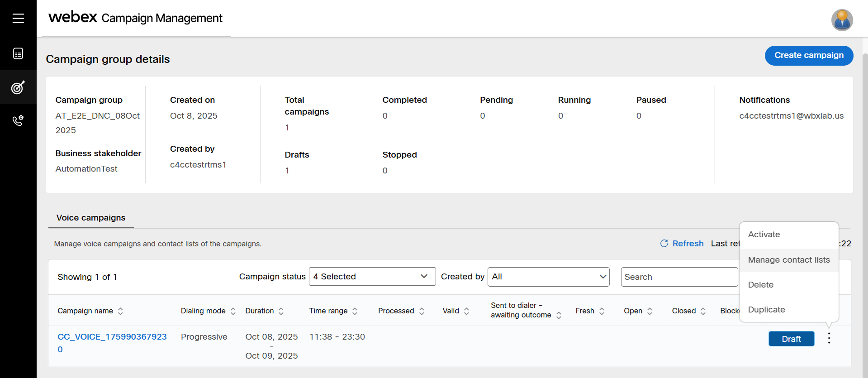Open the phone settings sidebar icon
Viewport: 868px width, 384px height.
click(x=18, y=120)
